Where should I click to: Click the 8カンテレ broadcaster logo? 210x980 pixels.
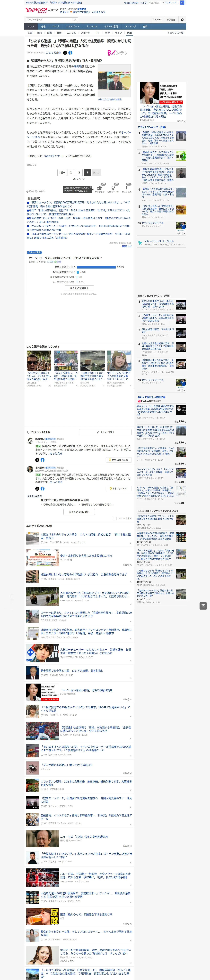click(x=117, y=53)
